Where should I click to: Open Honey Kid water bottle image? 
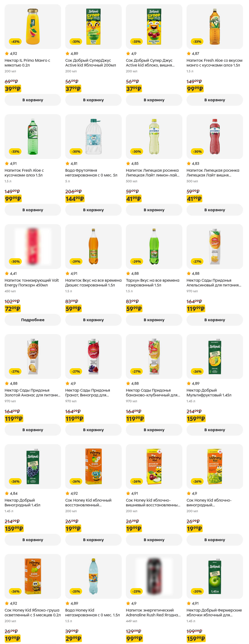coord(93,576)
